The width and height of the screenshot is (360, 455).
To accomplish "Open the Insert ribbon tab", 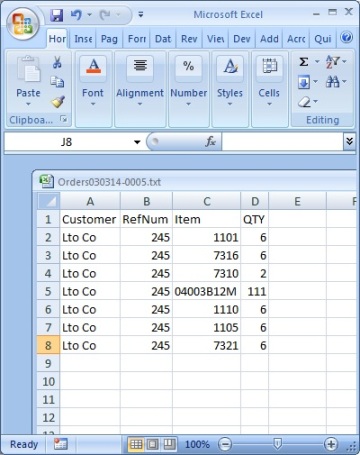I will (83, 39).
